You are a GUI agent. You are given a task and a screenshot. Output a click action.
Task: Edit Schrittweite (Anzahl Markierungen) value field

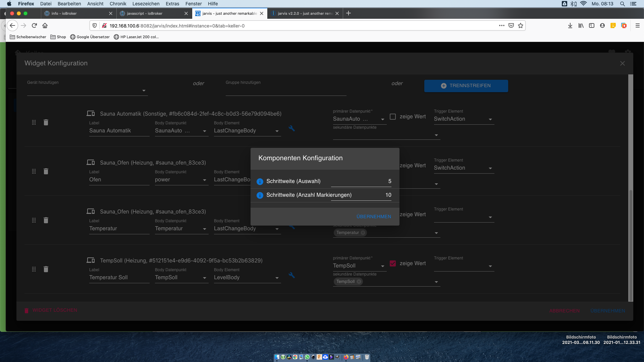[x=361, y=195]
